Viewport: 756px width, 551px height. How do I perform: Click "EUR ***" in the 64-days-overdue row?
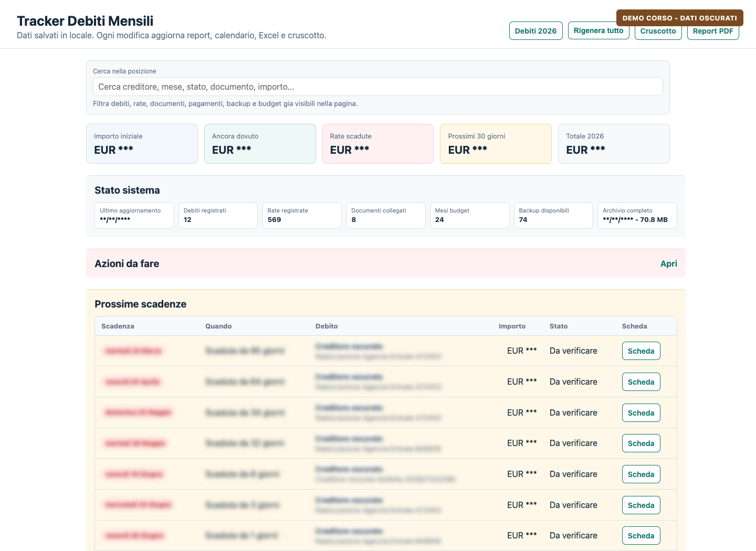(522, 382)
